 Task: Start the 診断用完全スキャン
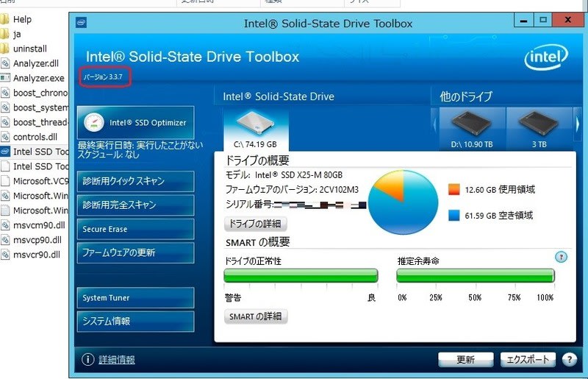tap(135, 205)
